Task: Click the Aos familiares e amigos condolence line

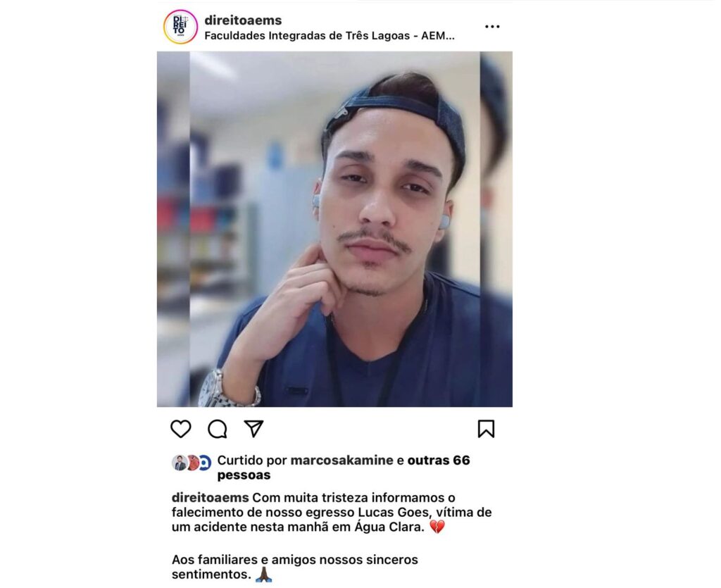Action: pyautogui.click(x=295, y=567)
